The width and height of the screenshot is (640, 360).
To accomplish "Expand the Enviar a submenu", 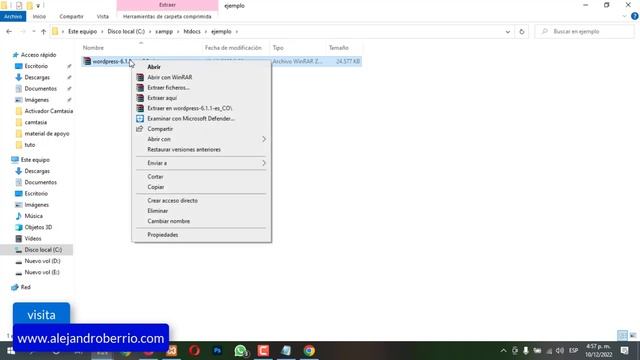I will (202, 163).
